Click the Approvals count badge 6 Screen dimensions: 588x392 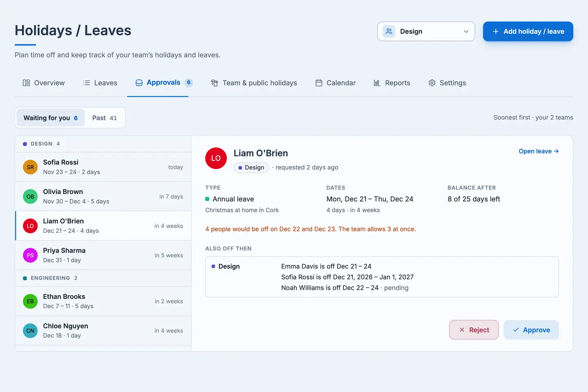pyautogui.click(x=189, y=82)
